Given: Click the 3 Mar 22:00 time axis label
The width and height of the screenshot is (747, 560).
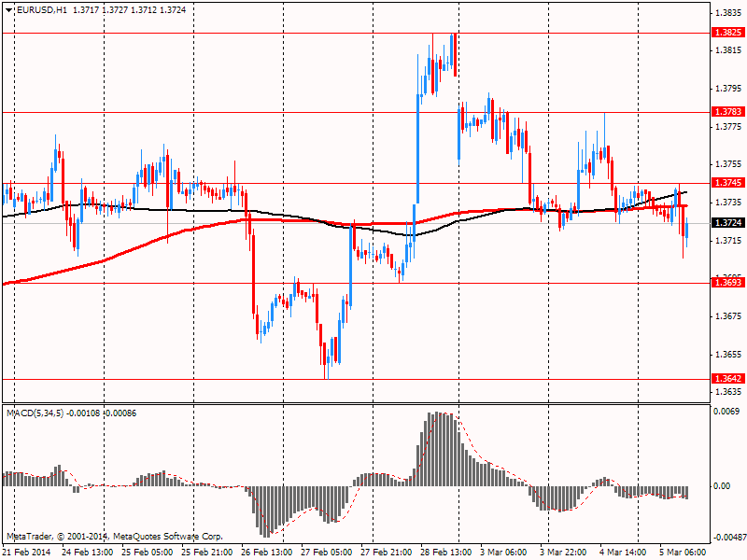Looking at the screenshot, I should (563, 553).
